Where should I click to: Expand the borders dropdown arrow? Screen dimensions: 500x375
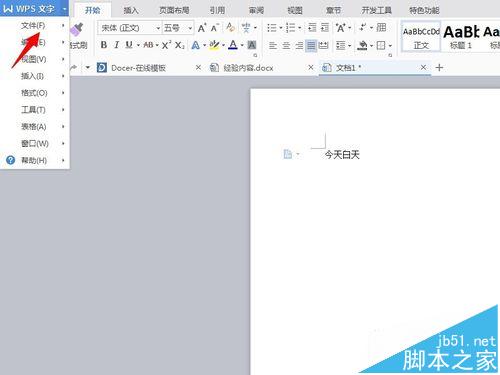point(390,45)
